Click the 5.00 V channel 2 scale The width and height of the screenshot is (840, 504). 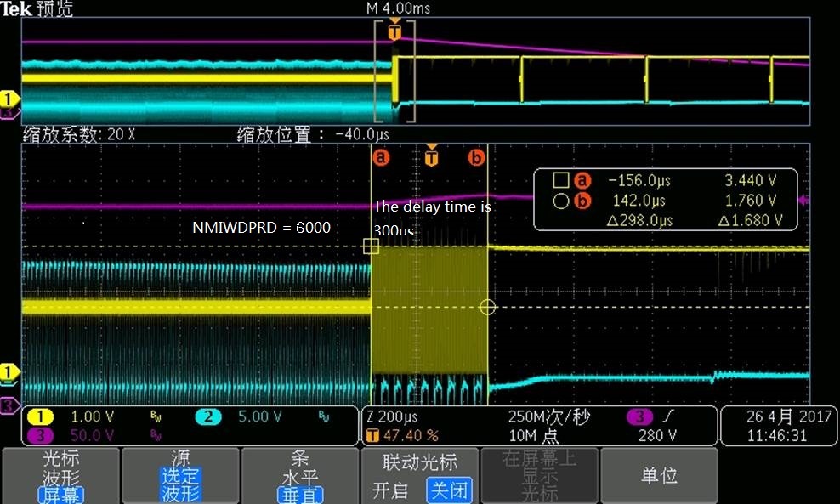(260, 416)
